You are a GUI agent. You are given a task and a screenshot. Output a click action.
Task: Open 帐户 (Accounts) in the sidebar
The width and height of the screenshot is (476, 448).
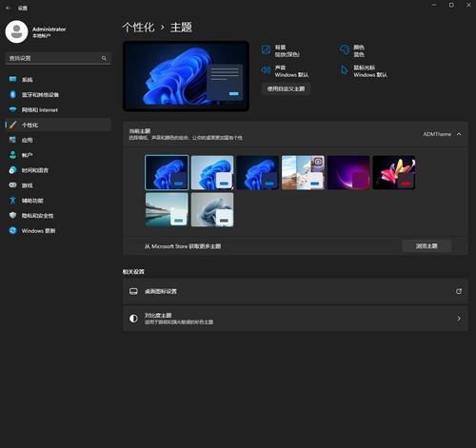pos(58,155)
